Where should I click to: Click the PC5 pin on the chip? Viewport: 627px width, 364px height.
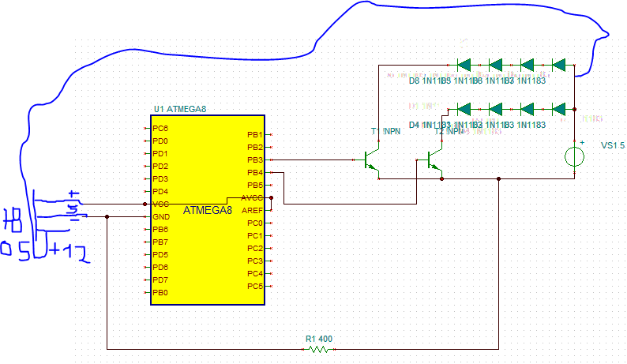(x=255, y=286)
